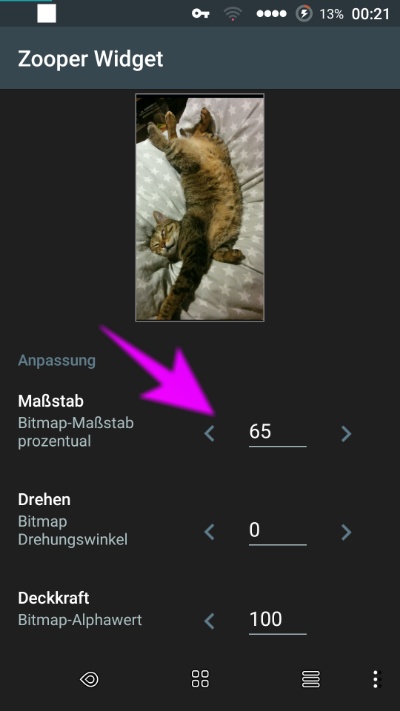Screen dimensions: 400x711
Task: Edit the Maßstab field showing 65
Action: [x=278, y=433]
